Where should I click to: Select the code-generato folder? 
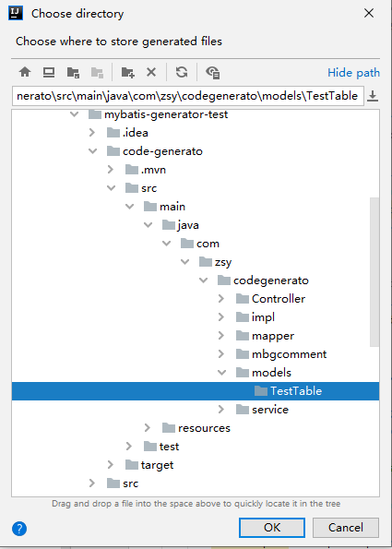click(x=155, y=151)
